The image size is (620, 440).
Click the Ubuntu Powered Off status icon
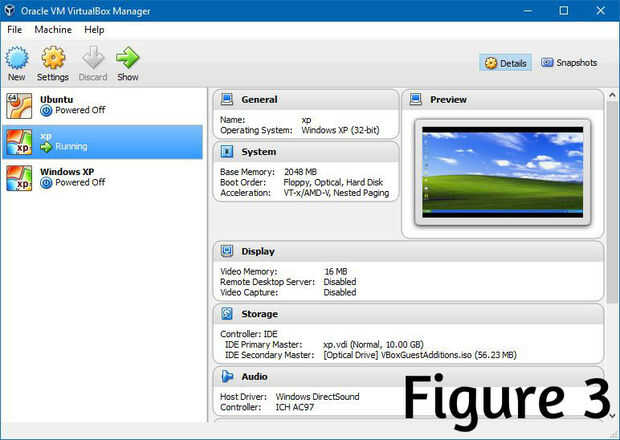pos(46,111)
